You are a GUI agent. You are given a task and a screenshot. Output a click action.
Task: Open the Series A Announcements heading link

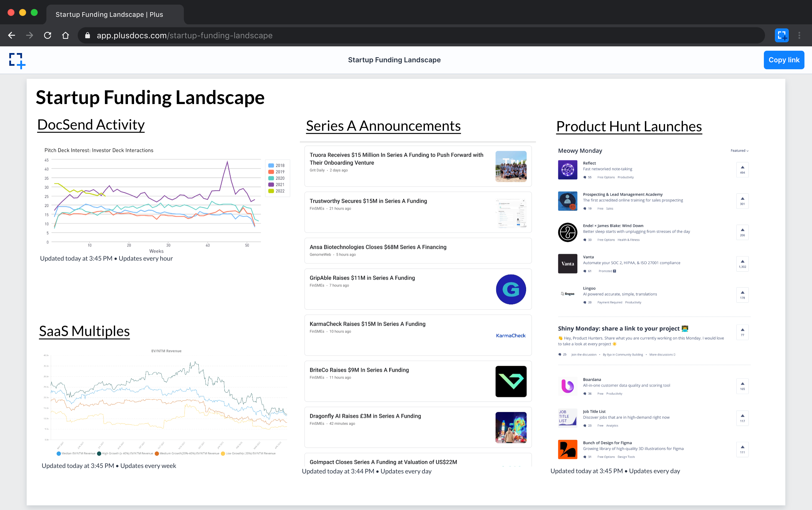click(383, 126)
